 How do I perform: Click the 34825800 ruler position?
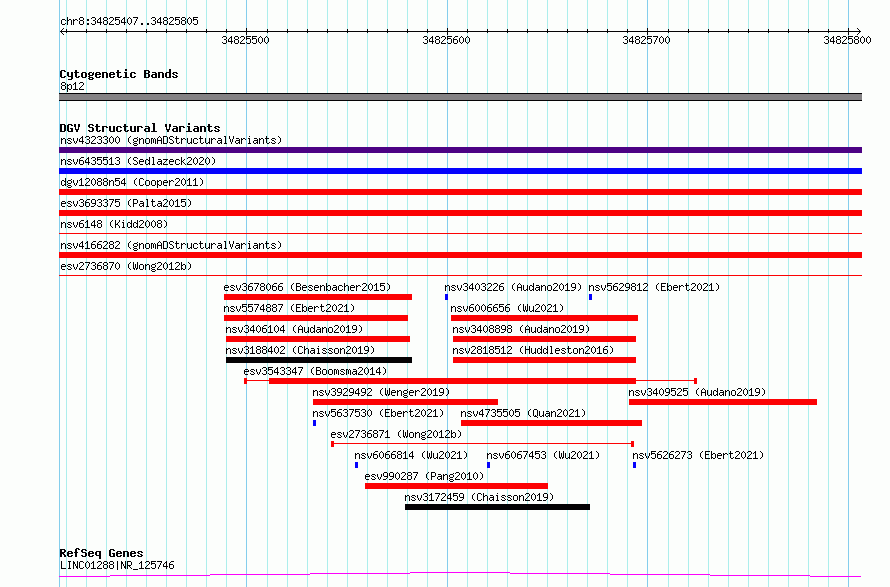tap(847, 40)
